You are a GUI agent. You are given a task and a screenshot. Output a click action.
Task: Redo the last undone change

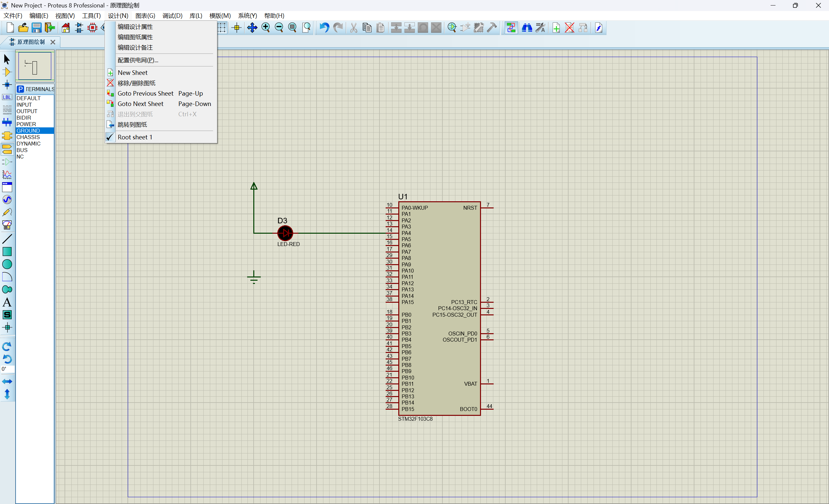(338, 28)
